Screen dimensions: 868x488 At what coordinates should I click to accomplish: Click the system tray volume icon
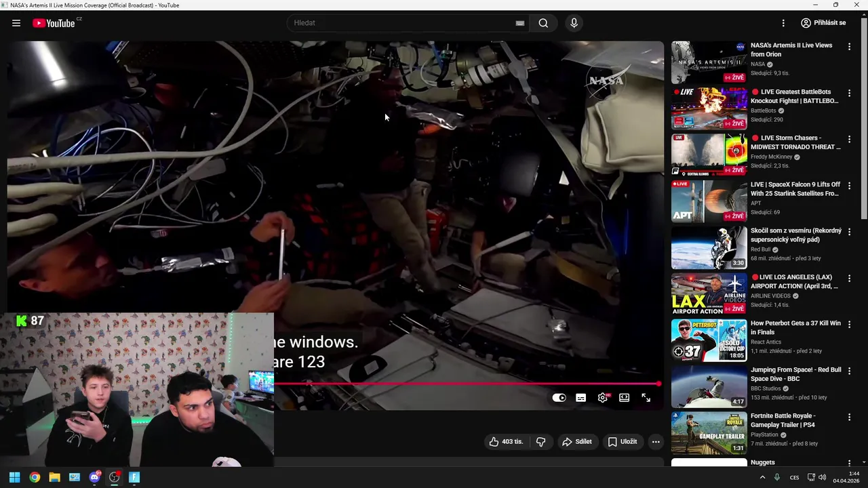click(822, 477)
